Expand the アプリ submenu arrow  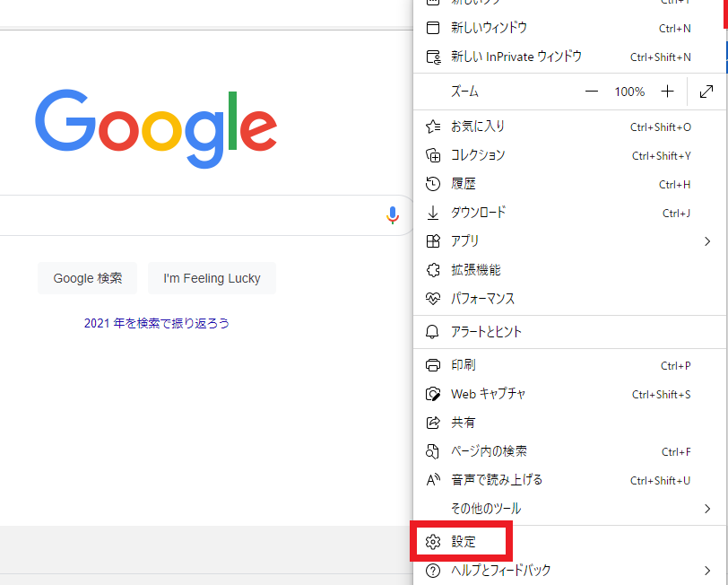coord(707,241)
